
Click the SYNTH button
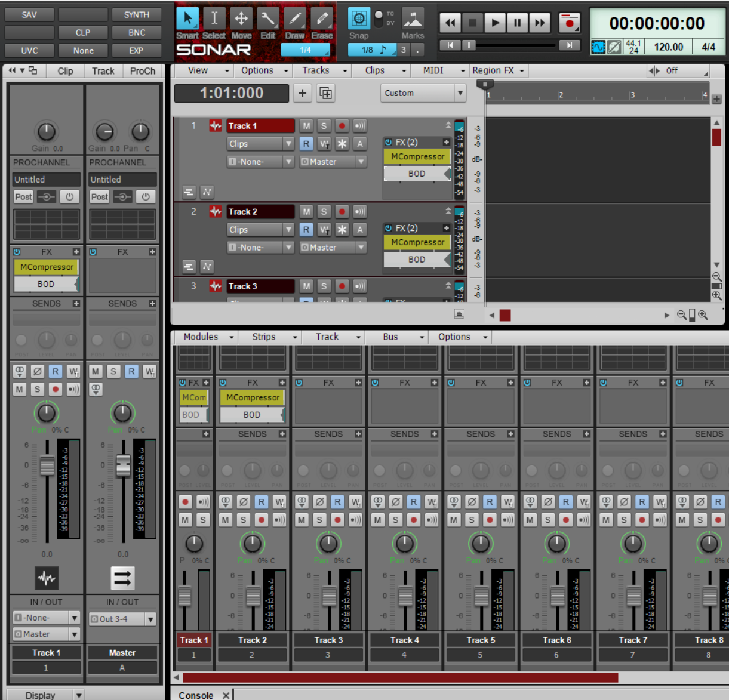pos(137,14)
